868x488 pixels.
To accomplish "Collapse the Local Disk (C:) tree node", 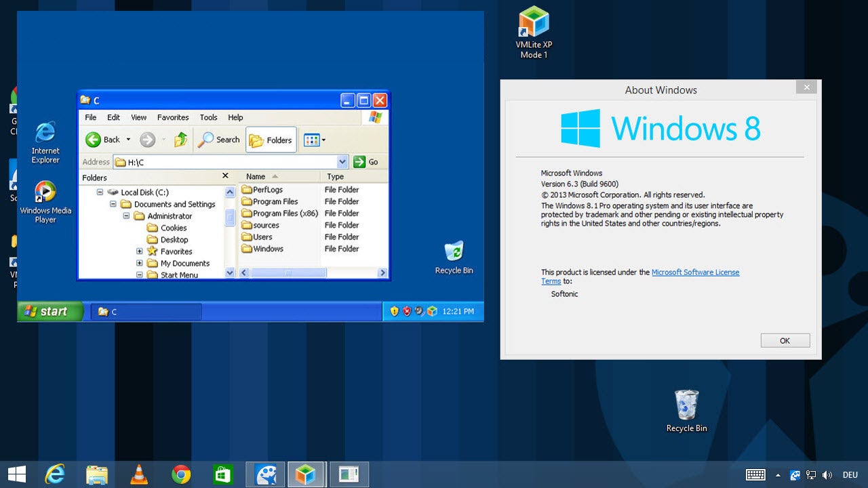I will (100, 192).
